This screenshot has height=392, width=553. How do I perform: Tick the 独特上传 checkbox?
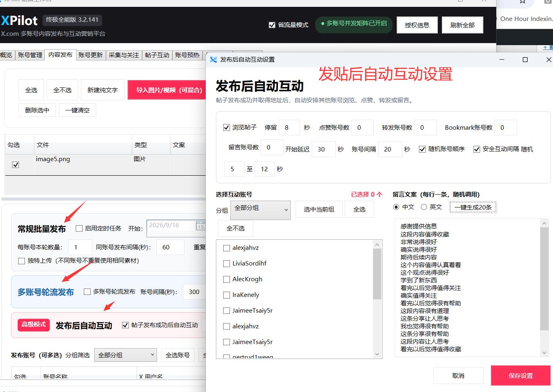coord(21,261)
